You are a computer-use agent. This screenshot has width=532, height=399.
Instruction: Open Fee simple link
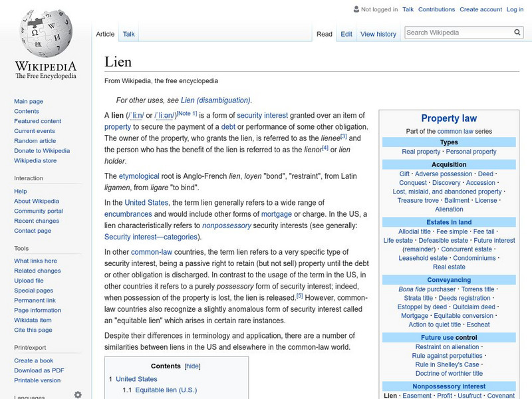[x=452, y=231]
